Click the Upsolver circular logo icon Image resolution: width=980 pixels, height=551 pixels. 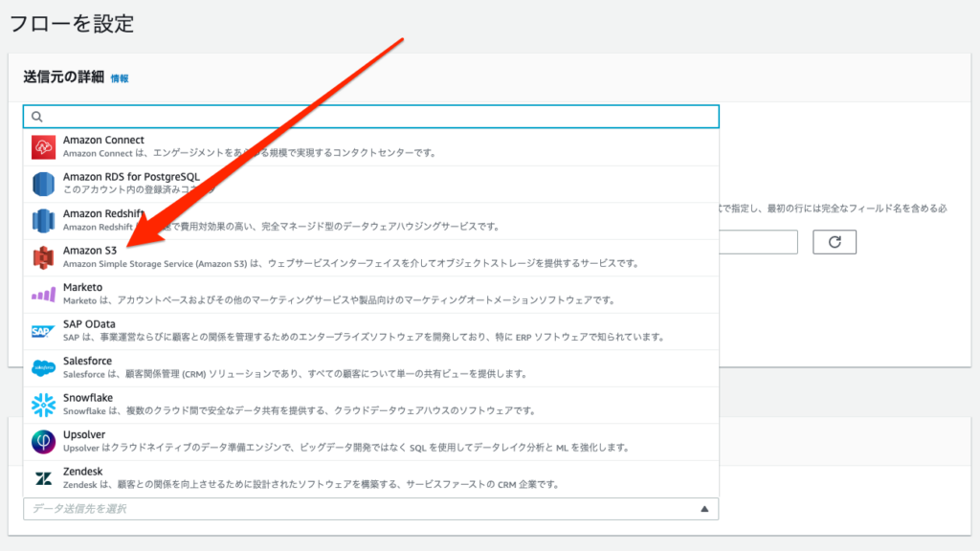coord(41,439)
